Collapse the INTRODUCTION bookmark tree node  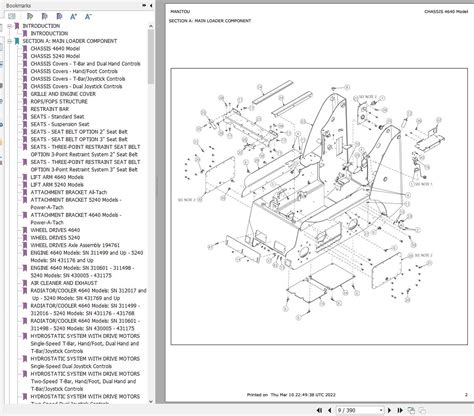click(10, 26)
